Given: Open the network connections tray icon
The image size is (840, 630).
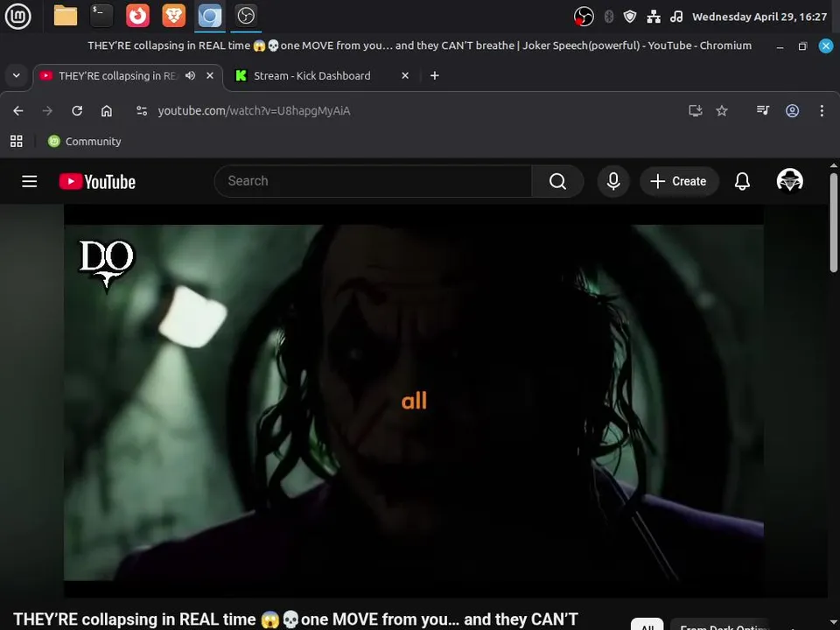Looking at the screenshot, I should pos(654,17).
